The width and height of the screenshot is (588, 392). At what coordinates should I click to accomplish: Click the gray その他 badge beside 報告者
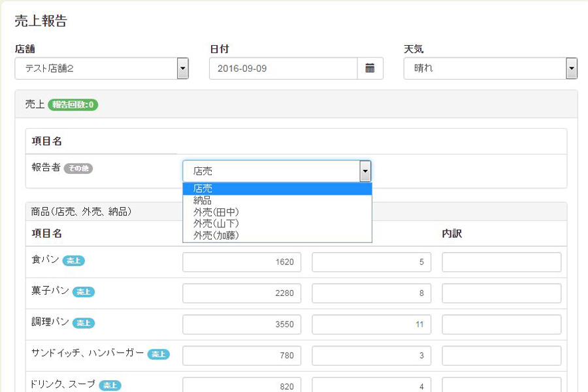point(78,169)
